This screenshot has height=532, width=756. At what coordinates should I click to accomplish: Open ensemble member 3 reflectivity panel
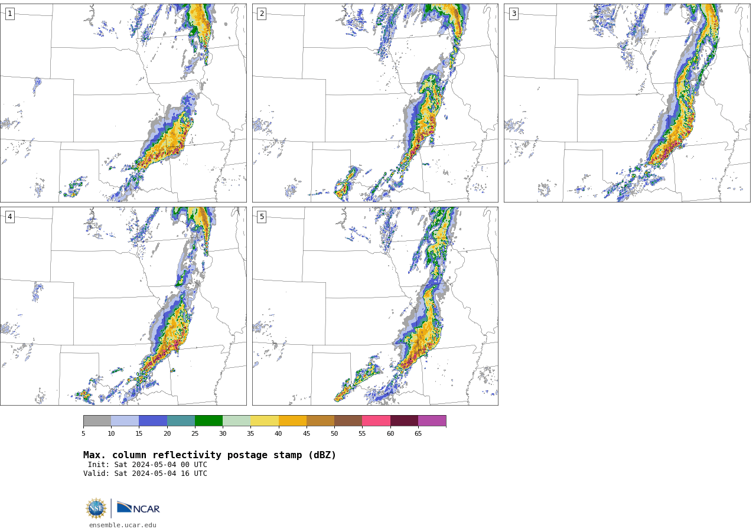pyautogui.click(x=627, y=103)
